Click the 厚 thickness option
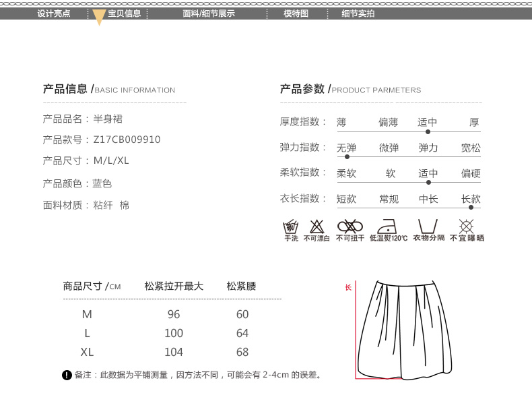532x420 pixels. pyautogui.click(x=474, y=122)
